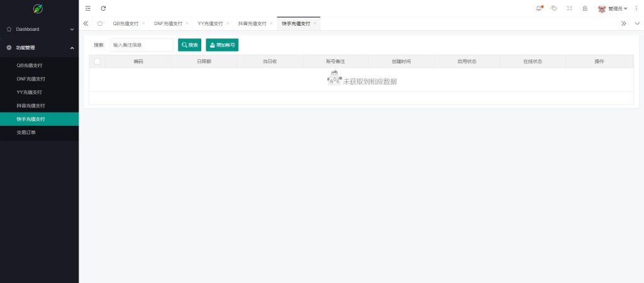Viewport: 644px width, 283px height.
Task: Click the 增加帐号 button
Action: point(222,45)
